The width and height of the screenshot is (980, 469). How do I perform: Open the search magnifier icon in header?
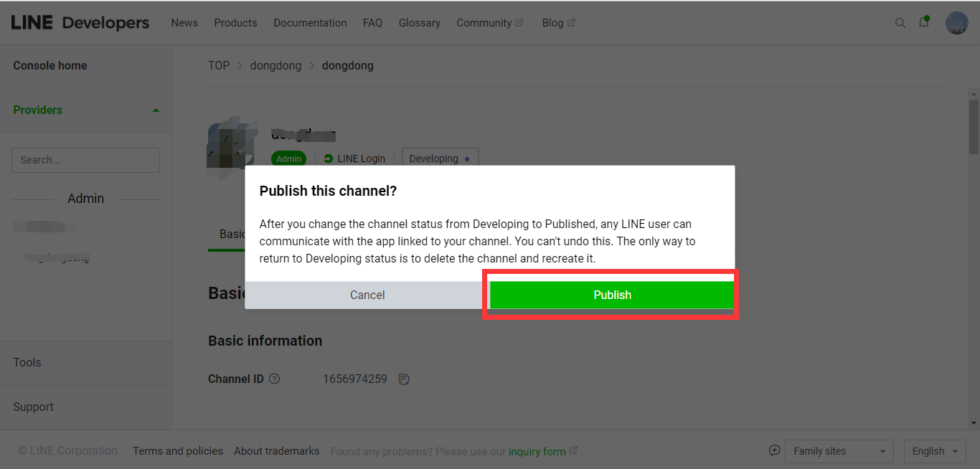click(900, 23)
